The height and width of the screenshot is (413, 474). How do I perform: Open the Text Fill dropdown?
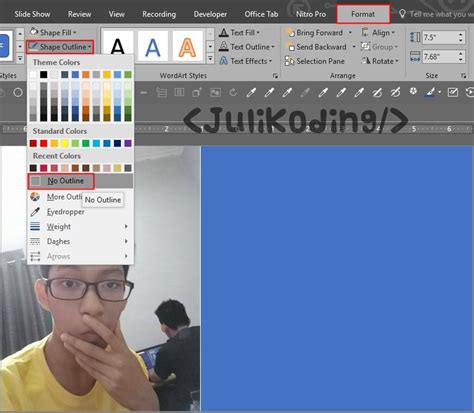click(x=239, y=33)
